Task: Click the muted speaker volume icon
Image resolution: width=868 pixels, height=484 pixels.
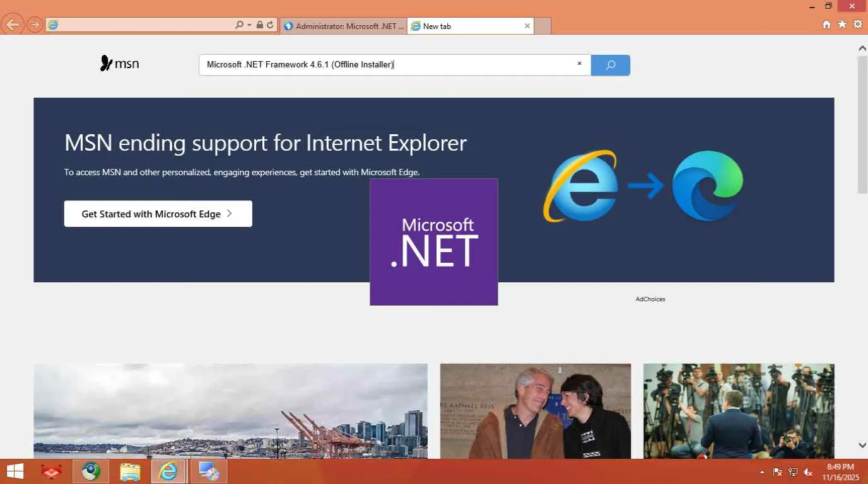Action: pos(808,472)
